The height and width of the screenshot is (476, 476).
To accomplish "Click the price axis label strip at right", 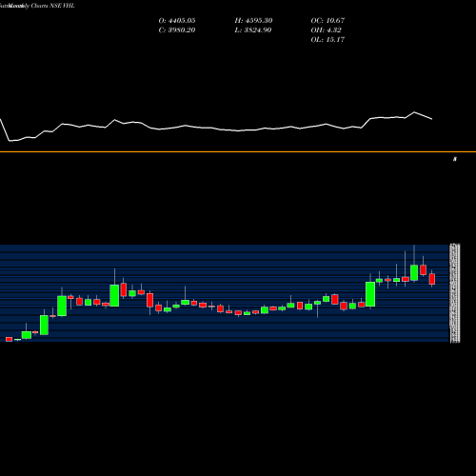I will 455,293.
